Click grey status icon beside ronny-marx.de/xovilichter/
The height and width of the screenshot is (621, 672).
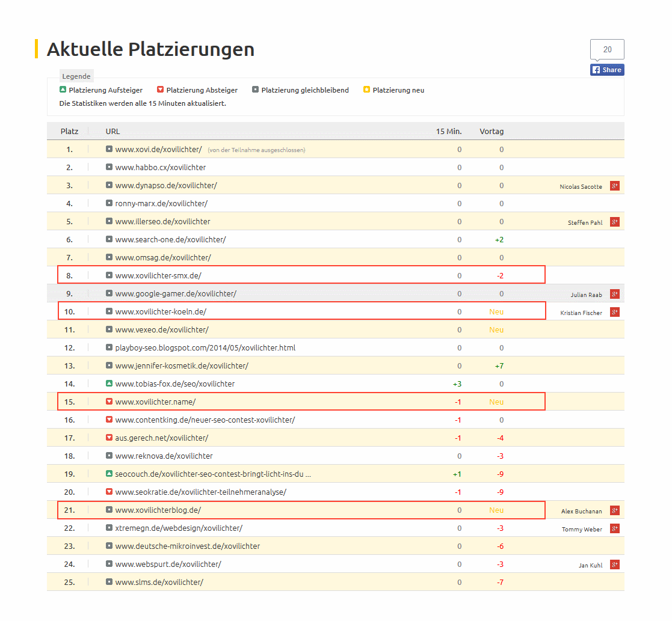point(109,203)
